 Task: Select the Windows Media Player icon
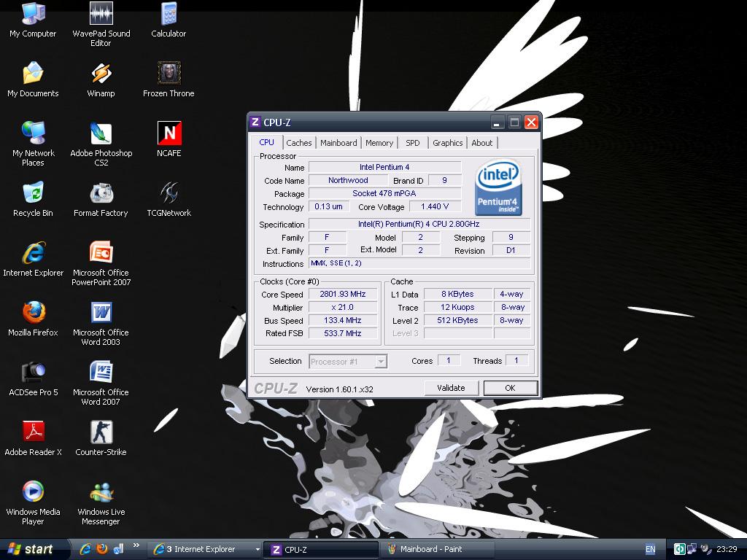(x=33, y=502)
